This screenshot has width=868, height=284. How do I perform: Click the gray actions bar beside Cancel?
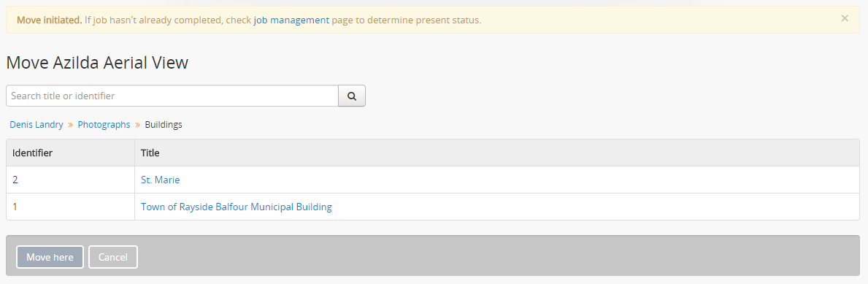click(498, 256)
